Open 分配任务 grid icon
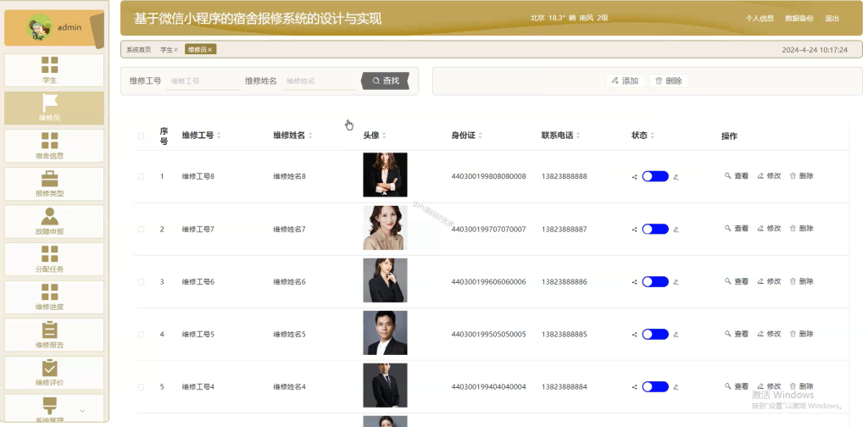The height and width of the screenshot is (427, 868). [50, 254]
